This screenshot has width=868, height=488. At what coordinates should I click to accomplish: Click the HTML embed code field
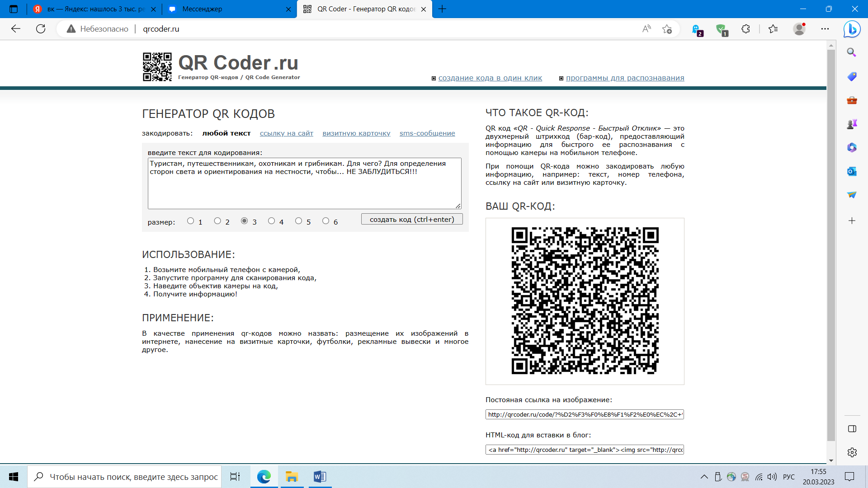[585, 450]
